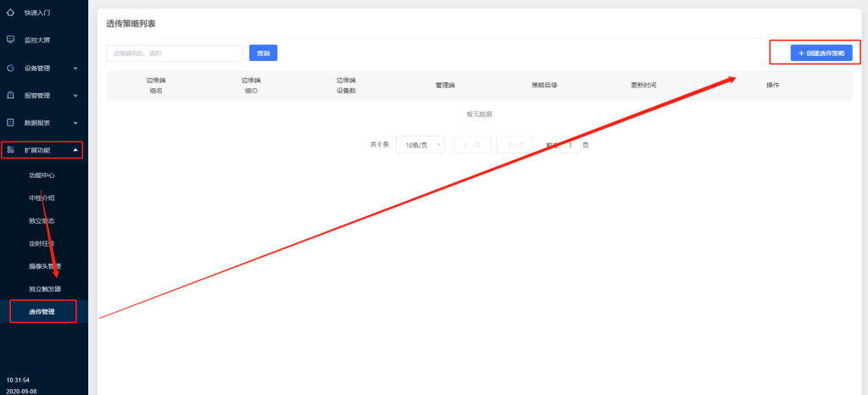Select 透传管理 menu item

pyautogui.click(x=42, y=312)
